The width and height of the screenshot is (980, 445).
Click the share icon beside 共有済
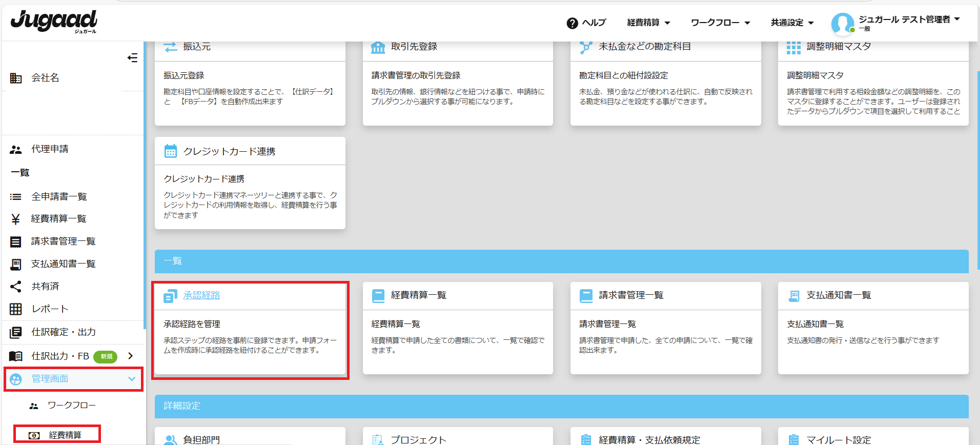click(x=16, y=287)
